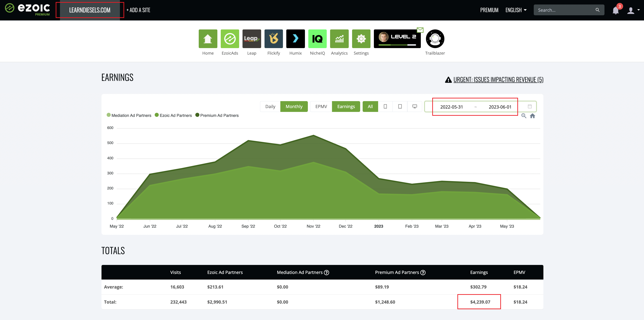Viewport: 644px width, 320px height.
Task: Click total Premium value $1,248.60
Action: point(385,302)
